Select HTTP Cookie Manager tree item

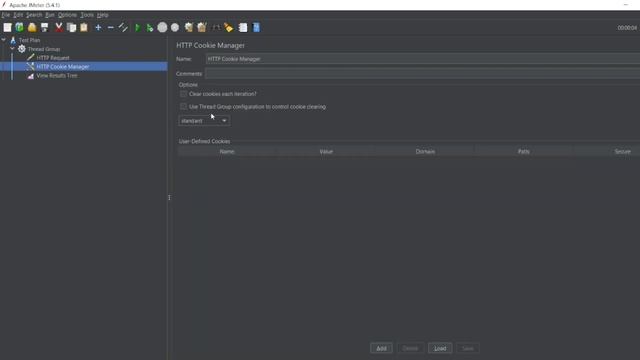(62, 67)
